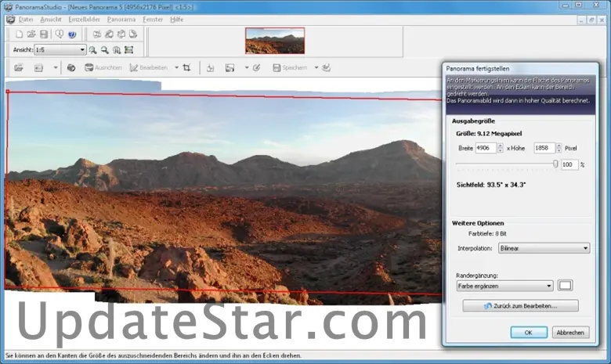Image resolution: width=611 pixels, height=364 pixels.
Task: Click the last toolbar icon after Speichern
Action: pos(327,68)
